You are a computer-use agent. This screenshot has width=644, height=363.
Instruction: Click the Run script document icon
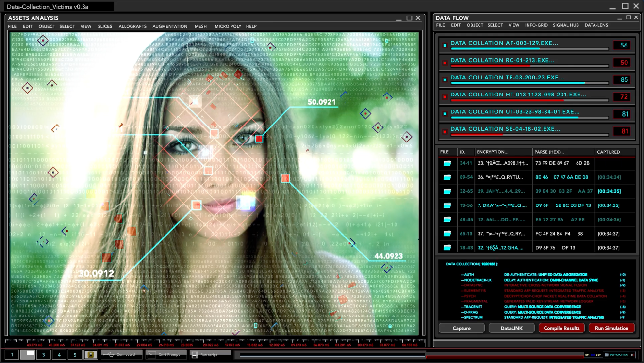pyautogui.click(x=195, y=355)
